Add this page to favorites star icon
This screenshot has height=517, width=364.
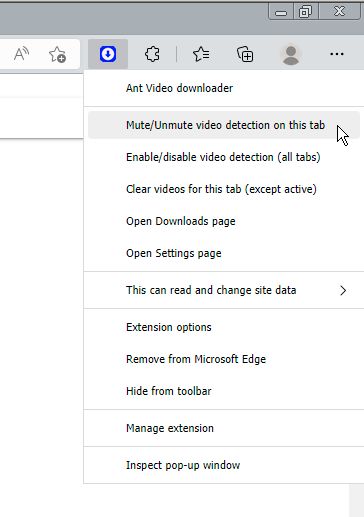[x=57, y=54]
